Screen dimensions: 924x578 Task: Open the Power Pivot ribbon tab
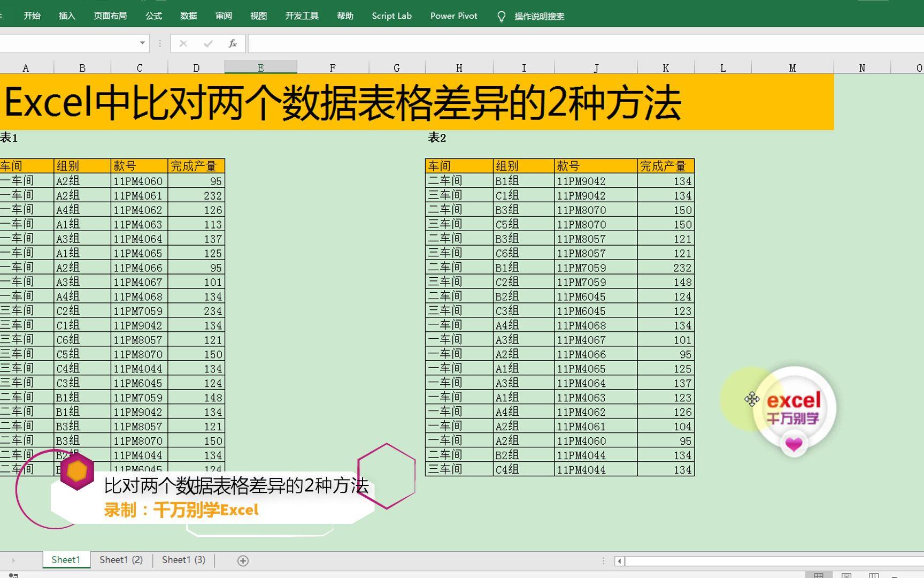tap(454, 16)
